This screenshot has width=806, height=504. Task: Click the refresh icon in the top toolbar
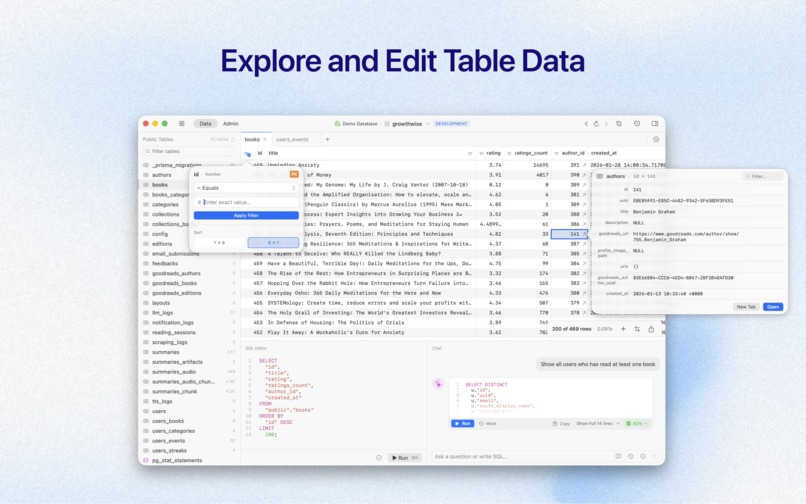(596, 123)
